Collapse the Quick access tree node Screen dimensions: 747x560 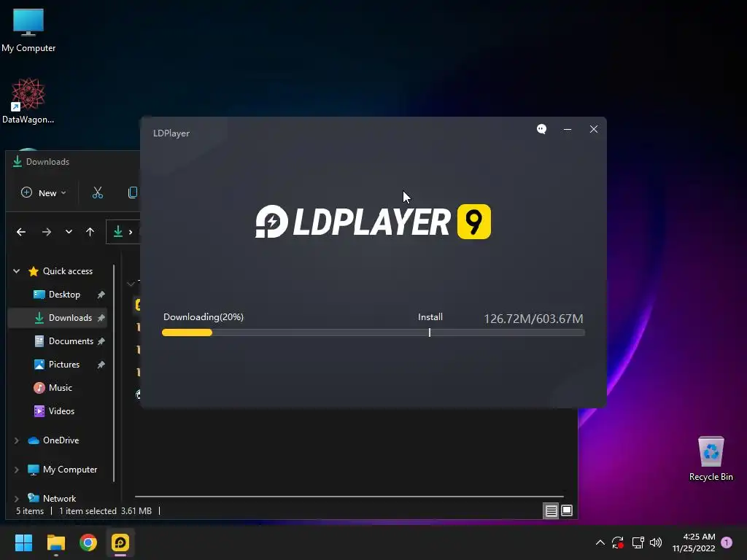coord(17,271)
